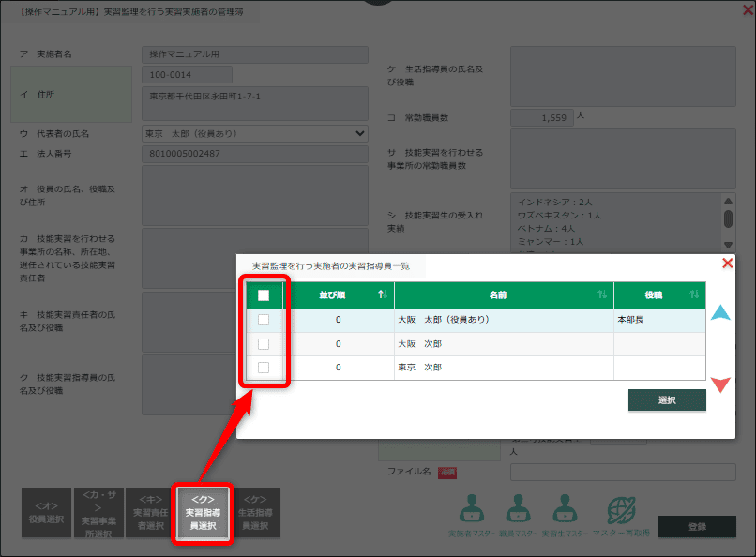Image resolution: width=756 pixels, height=557 pixels.
Task: Click the ベトナム：4人 entry
Action: pos(546,229)
